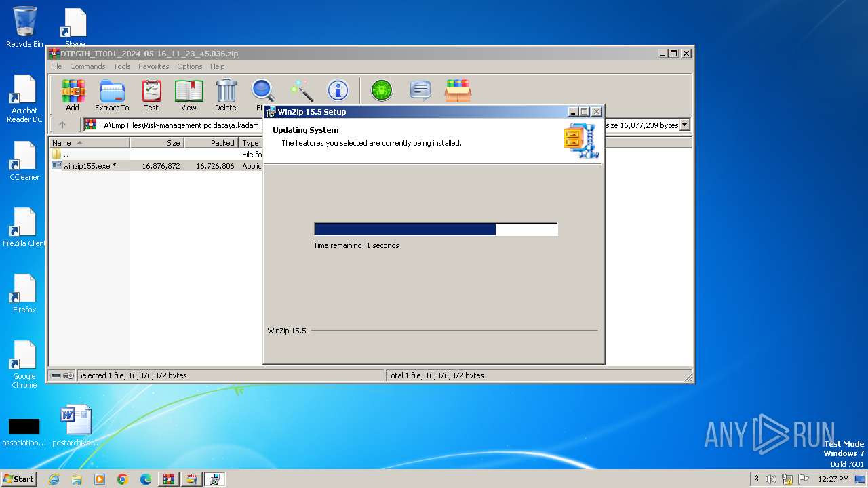Click the WinZip installation progress bar
Screen dimensions: 868x488
pyautogui.click(x=436, y=229)
